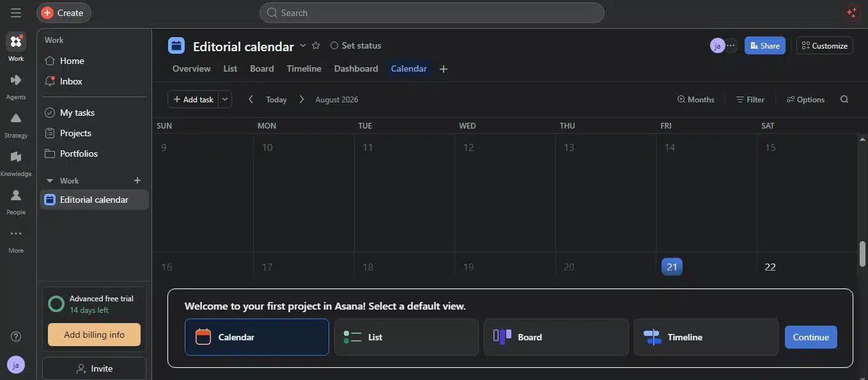Click the Advanced free trial progress ring

[56, 304]
